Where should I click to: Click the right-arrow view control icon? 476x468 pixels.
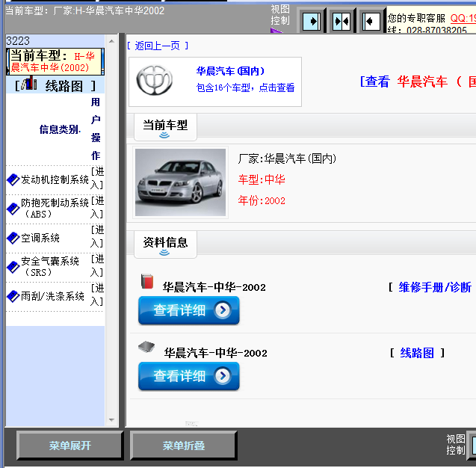click(x=312, y=21)
